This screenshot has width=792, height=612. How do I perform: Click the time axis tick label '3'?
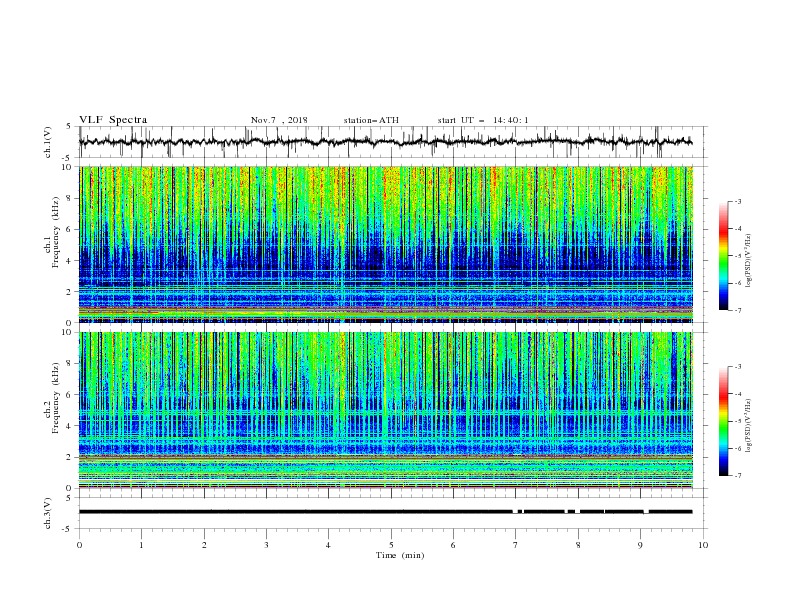pyautogui.click(x=267, y=545)
